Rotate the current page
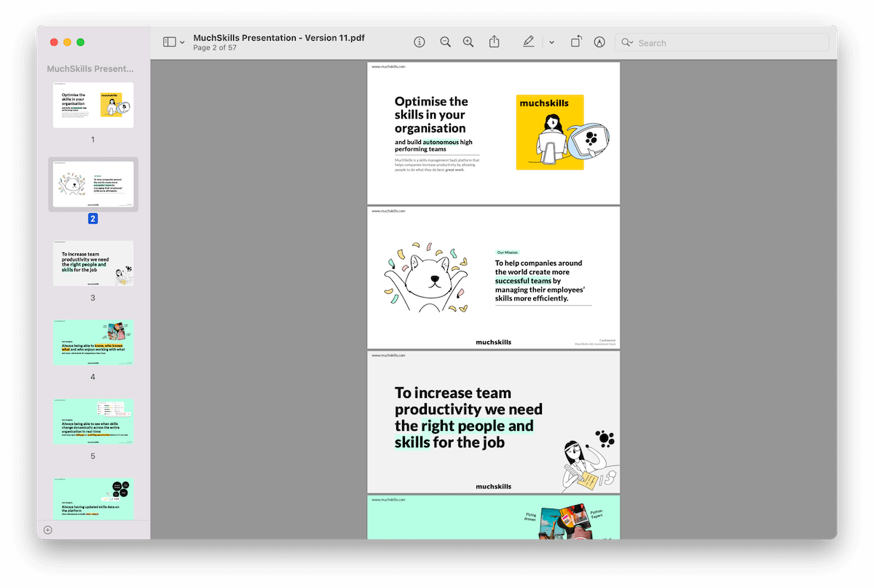The width and height of the screenshot is (874, 588). (x=575, y=42)
